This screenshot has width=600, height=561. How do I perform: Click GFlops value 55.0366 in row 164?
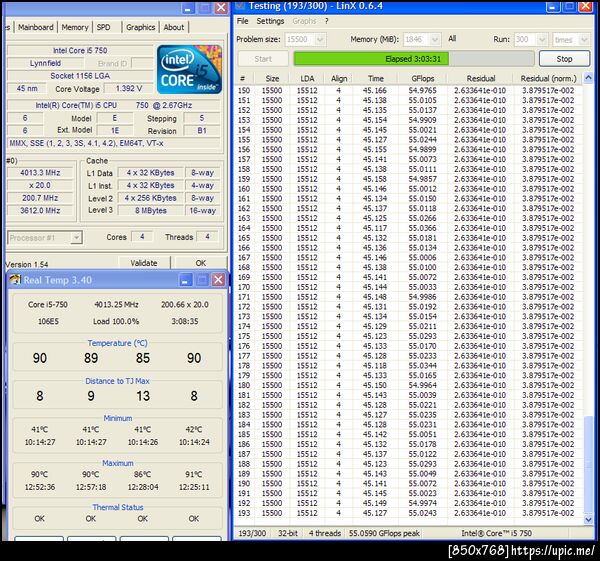tap(422, 228)
